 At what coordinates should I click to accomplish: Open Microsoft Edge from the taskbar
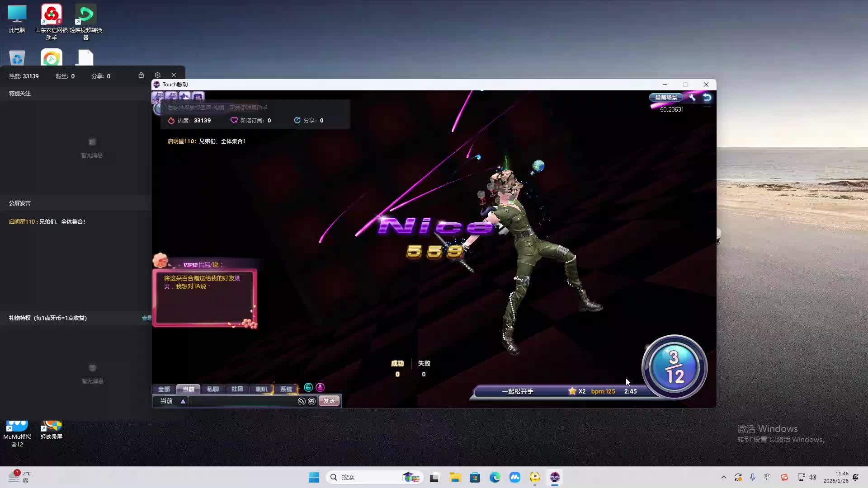(495, 477)
